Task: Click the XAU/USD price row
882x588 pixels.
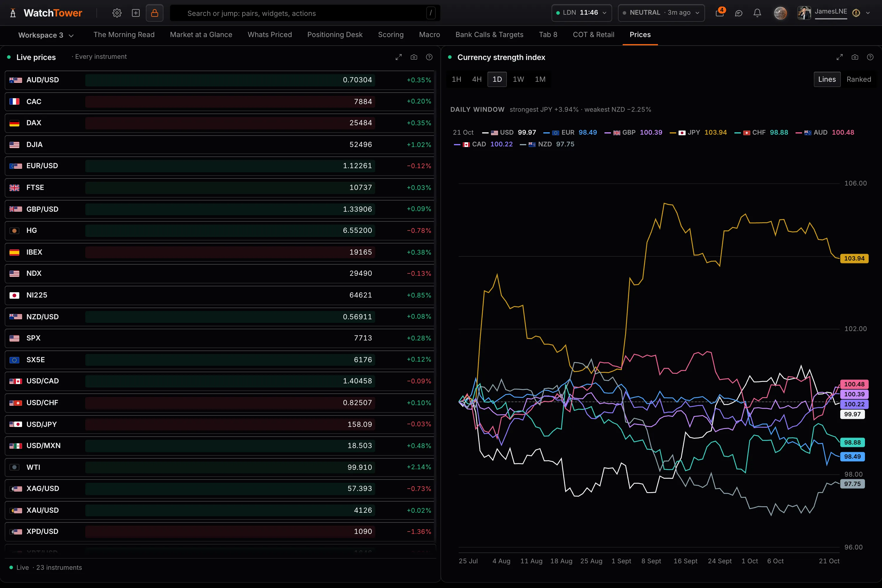Action: click(x=220, y=510)
